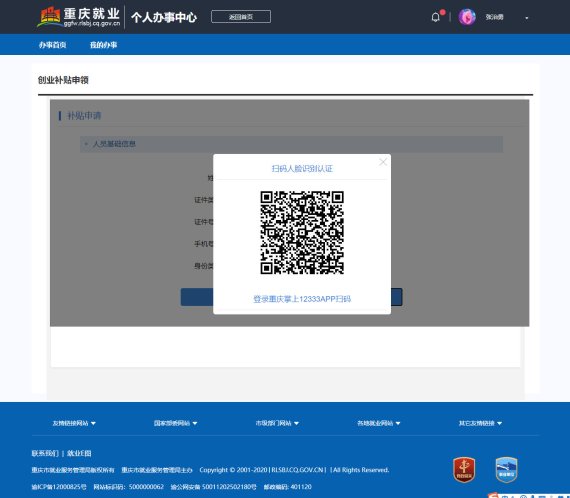This screenshot has height=498, width=570.
Task: Click the Copyright 2001-2020 footer text
Action: tap(294, 470)
